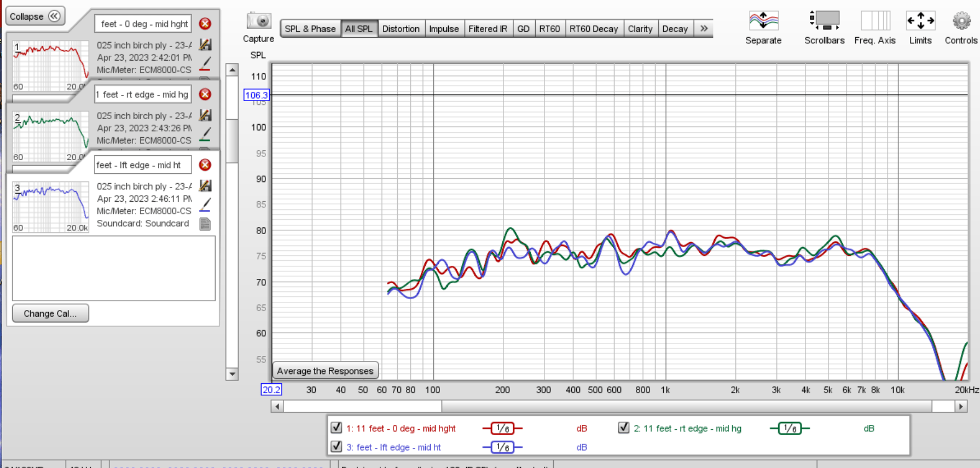
Task: Change the blue trace colour icon of measurement 3
Action: [205, 205]
